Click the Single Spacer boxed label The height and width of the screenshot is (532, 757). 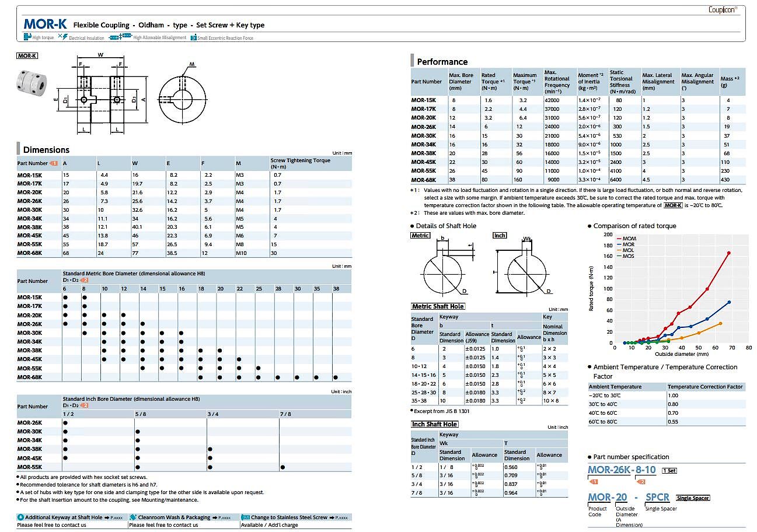693,498
